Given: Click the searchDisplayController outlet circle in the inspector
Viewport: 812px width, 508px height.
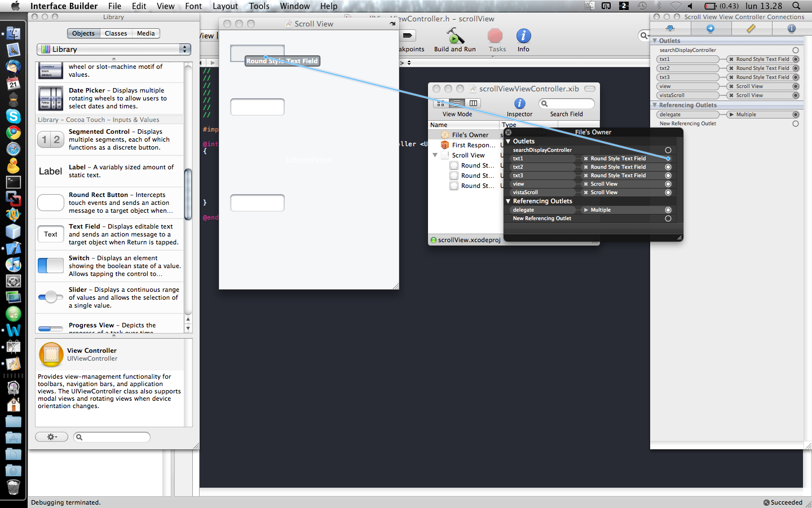Looking at the screenshot, I should 796,50.
